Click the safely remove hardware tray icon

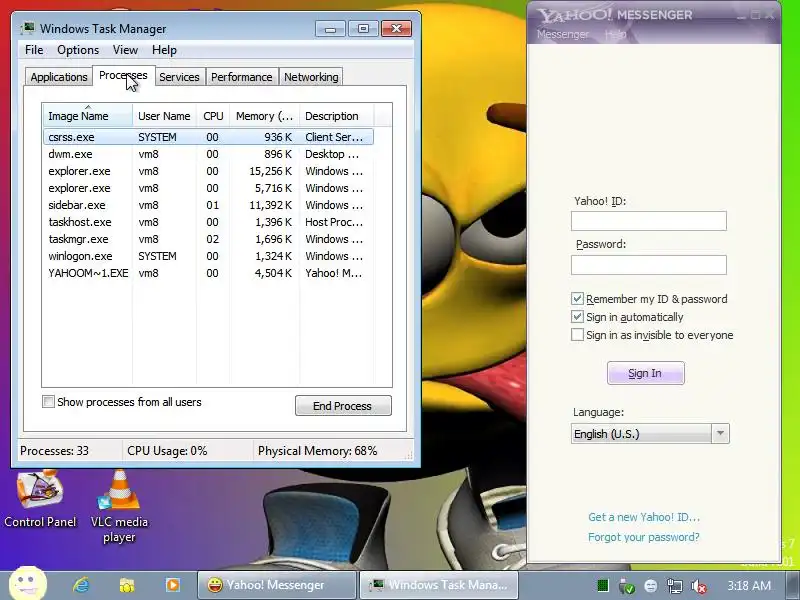[626, 586]
